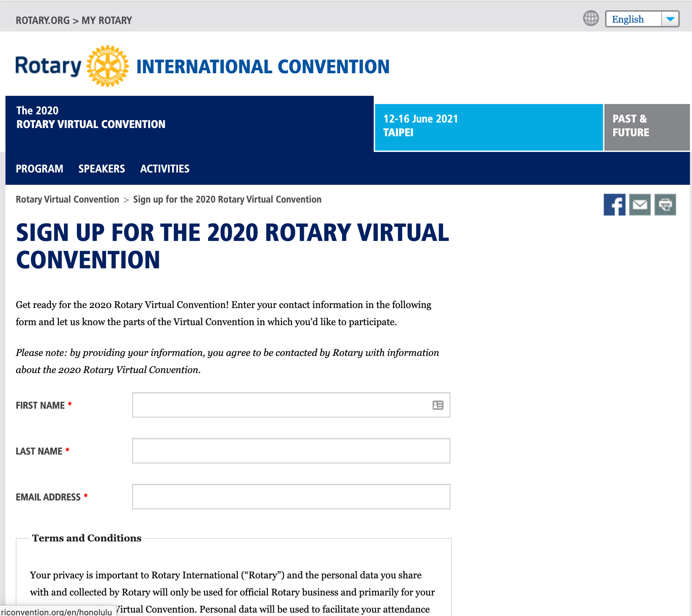Click the autofill contact card icon

438,405
